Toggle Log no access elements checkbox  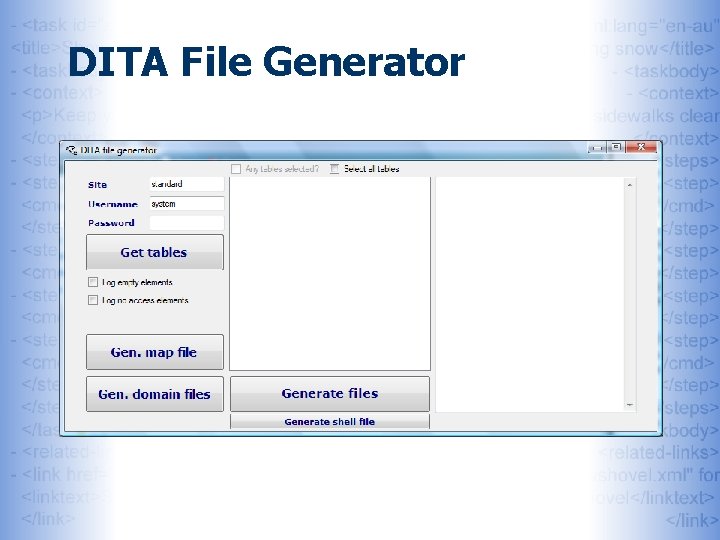coord(93,300)
